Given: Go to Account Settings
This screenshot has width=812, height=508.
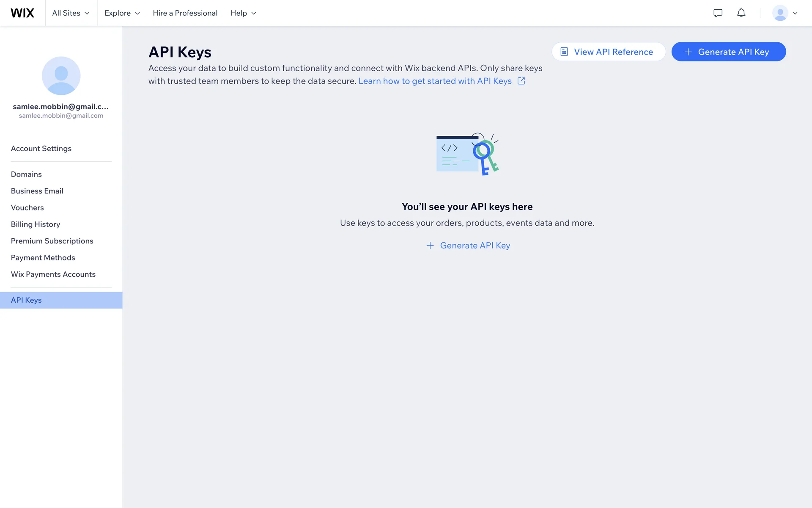Looking at the screenshot, I should point(41,149).
